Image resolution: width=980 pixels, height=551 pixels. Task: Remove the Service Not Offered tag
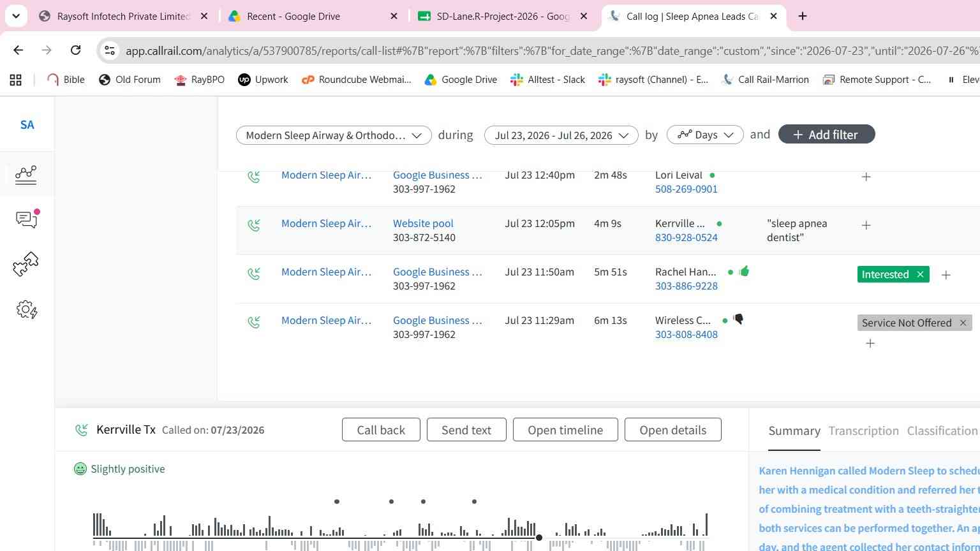(963, 323)
